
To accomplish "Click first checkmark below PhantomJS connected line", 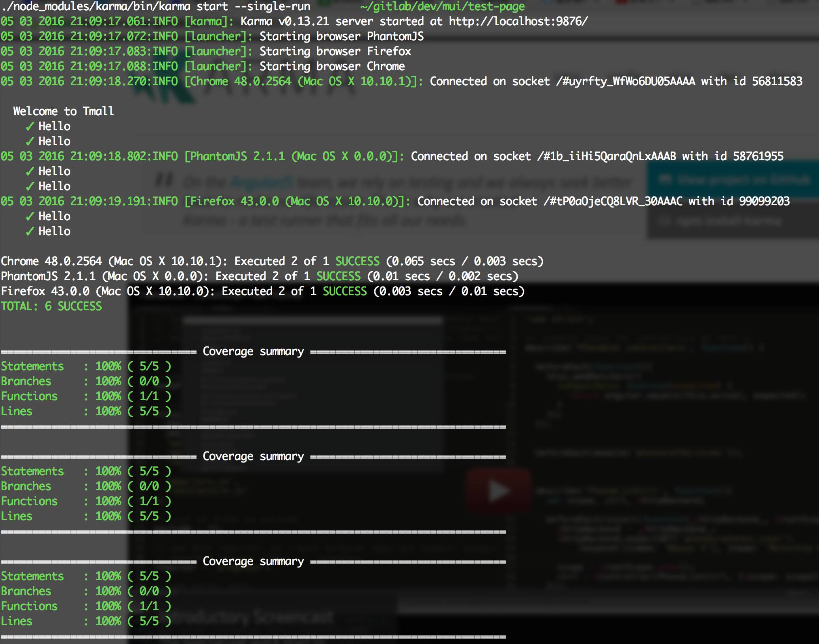I will (x=30, y=171).
